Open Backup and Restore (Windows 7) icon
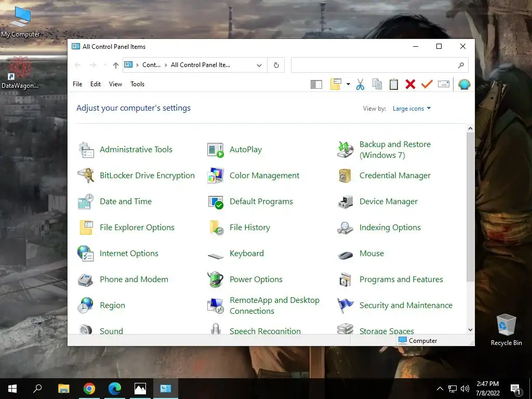This screenshot has width=532, height=399. point(345,150)
